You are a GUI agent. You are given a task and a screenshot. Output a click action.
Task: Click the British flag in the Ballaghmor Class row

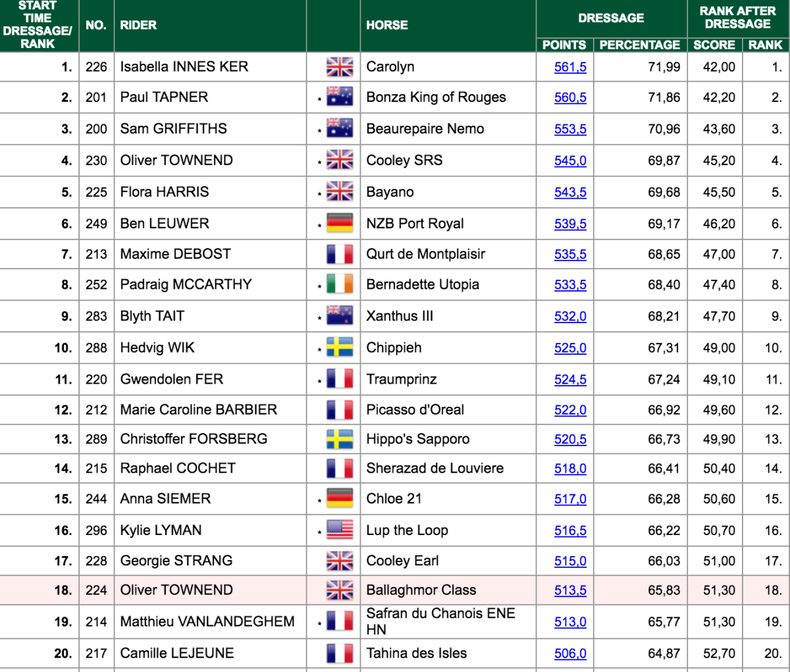coord(340,590)
